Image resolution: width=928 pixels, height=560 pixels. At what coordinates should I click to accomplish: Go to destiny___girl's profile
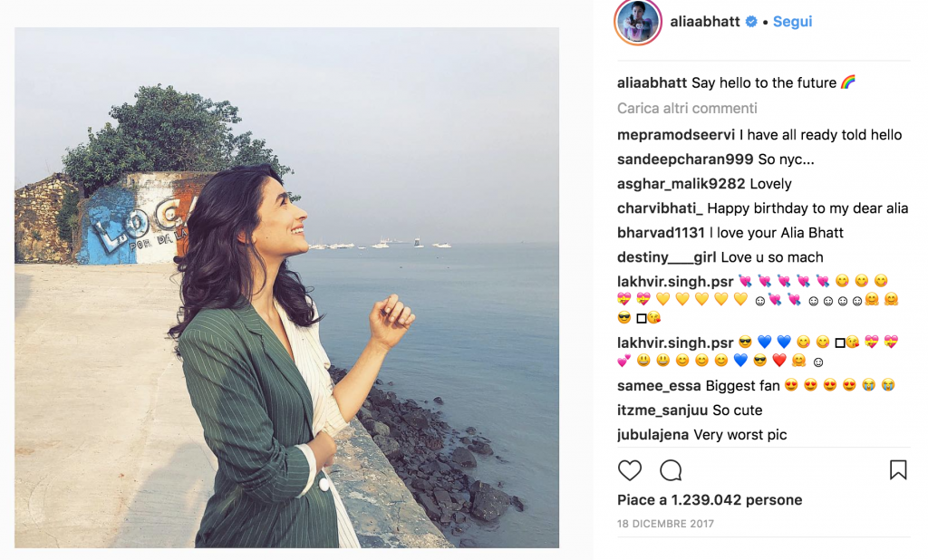click(666, 257)
